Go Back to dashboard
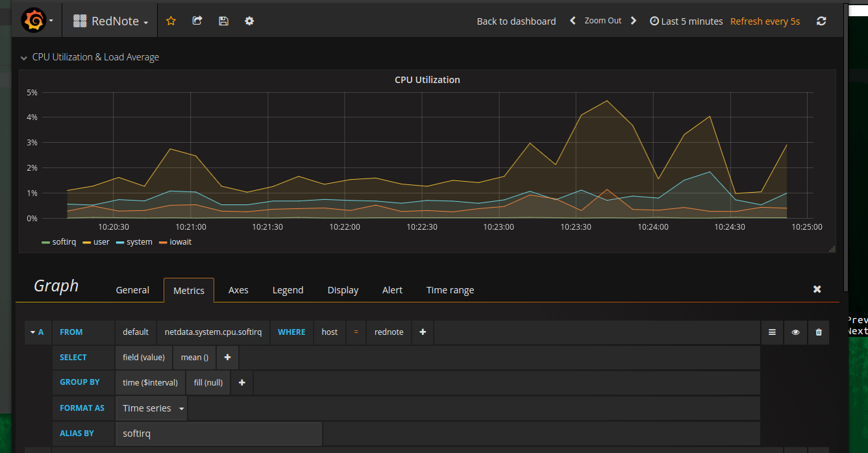This screenshot has width=868, height=453. 516,21
